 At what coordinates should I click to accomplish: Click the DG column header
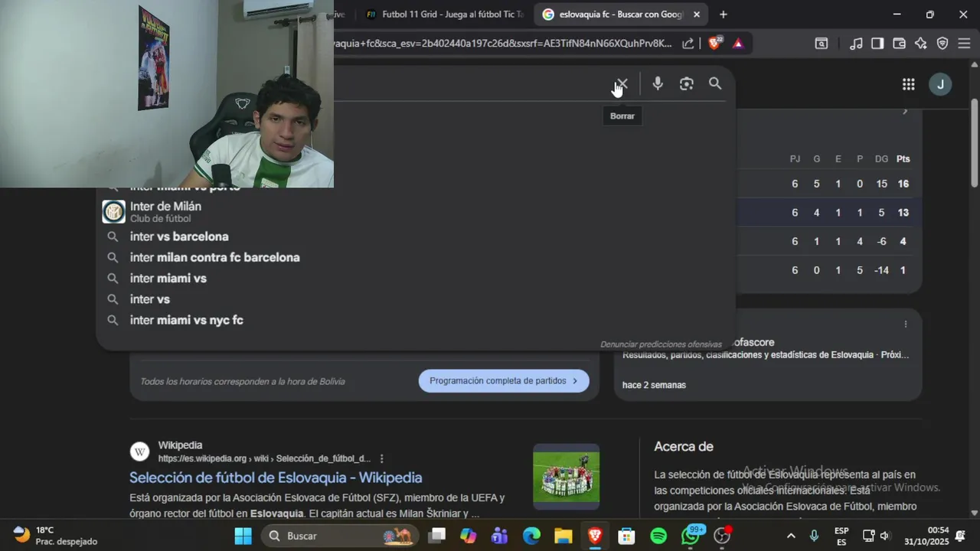tap(881, 158)
